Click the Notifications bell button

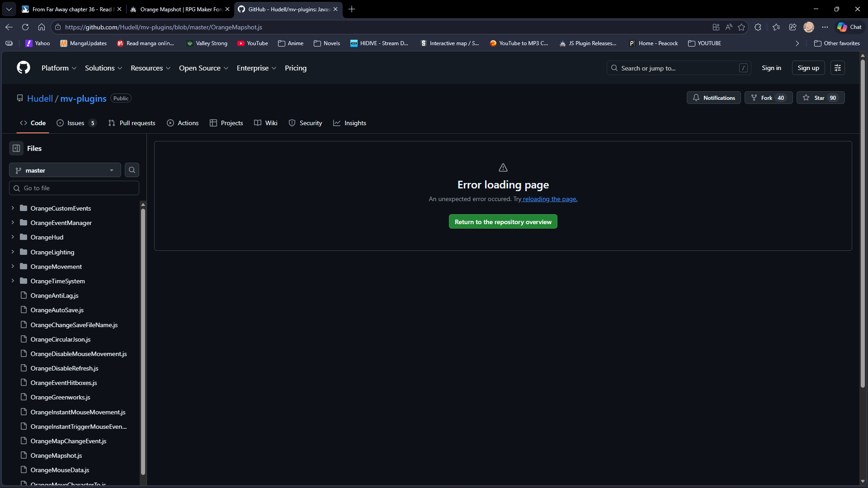tap(714, 98)
